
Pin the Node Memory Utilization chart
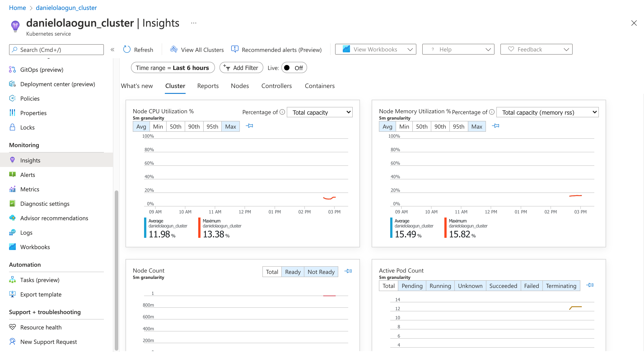point(495,126)
